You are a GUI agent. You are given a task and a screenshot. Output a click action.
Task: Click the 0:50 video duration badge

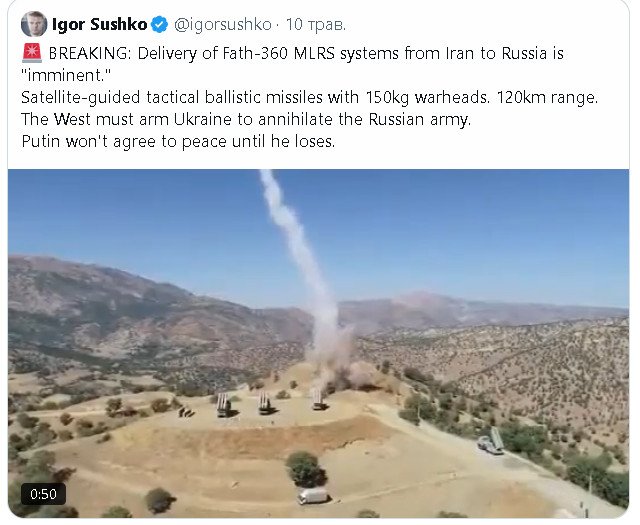pyautogui.click(x=43, y=494)
